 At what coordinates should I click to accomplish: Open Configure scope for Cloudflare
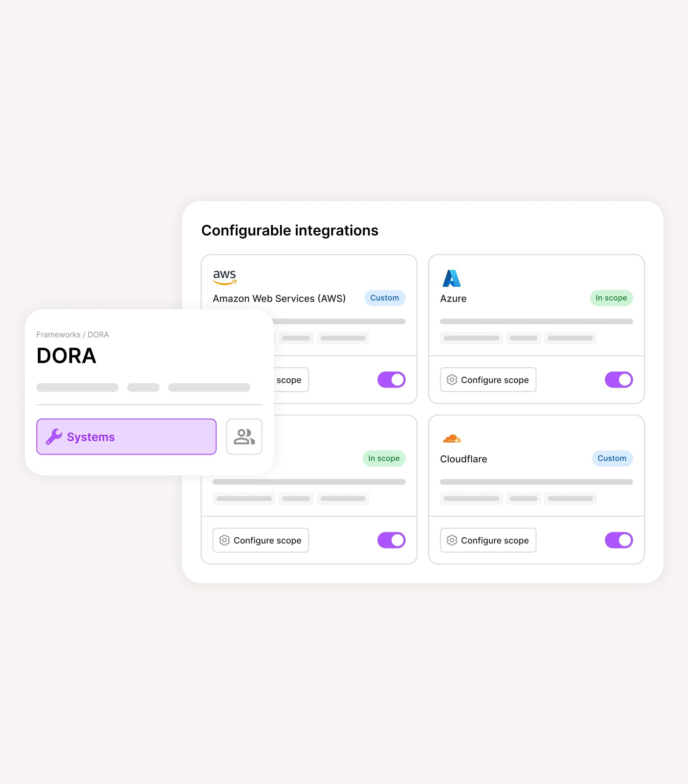pyautogui.click(x=488, y=540)
